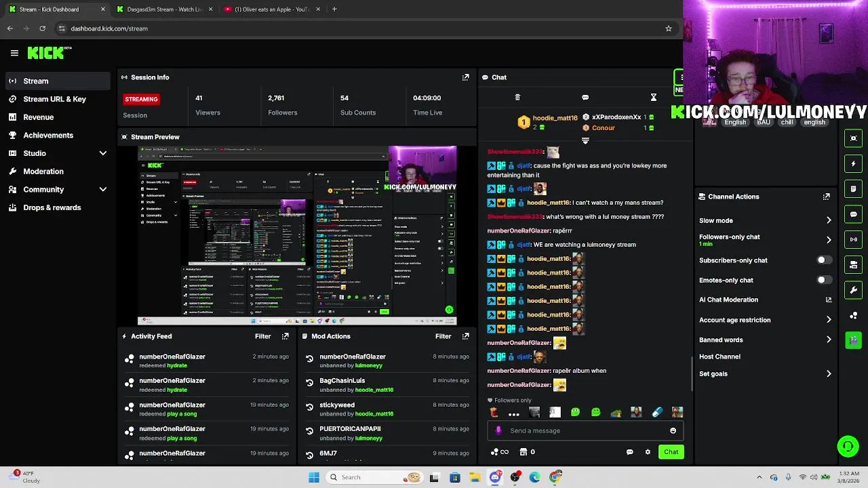Image resolution: width=868 pixels, height=488 pixels.
Task: Click the hourglass icon in the Chat panel
Action: point(654,98)
